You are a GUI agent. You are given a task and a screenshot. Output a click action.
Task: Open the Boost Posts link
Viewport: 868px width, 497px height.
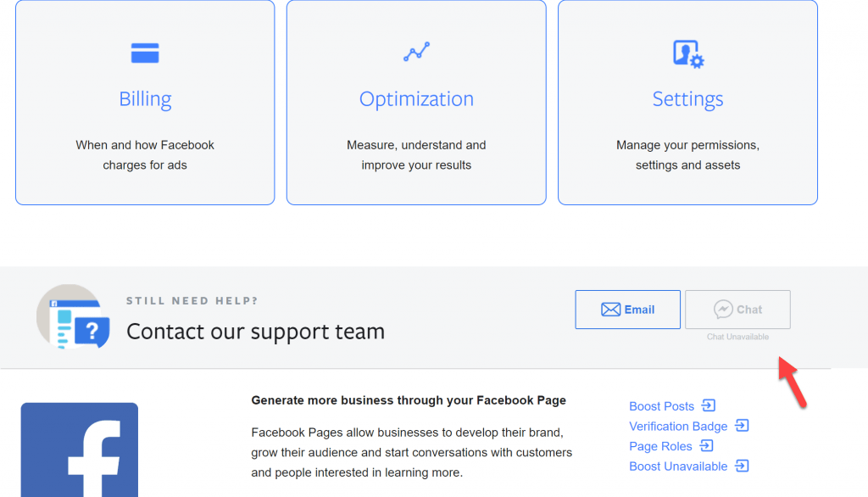(x=662, y=405)
